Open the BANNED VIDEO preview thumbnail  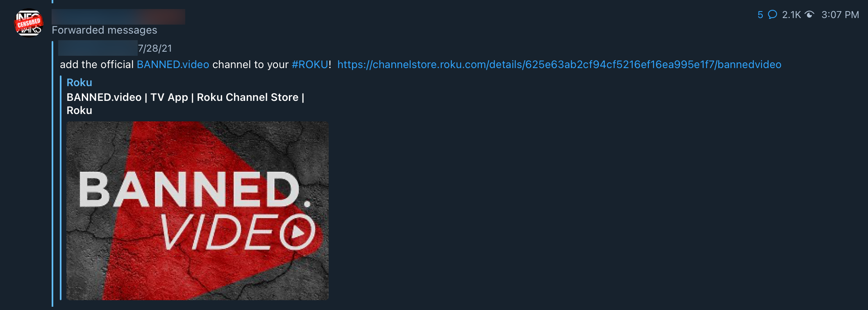coord(197,210)
